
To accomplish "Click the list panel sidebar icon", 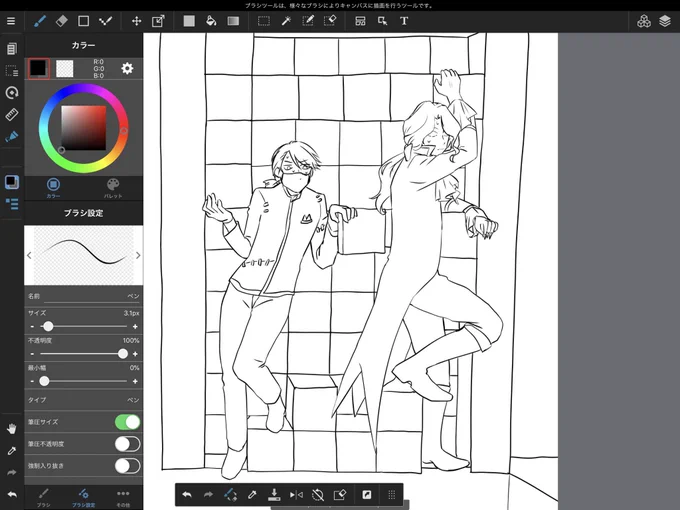I will [12, 204].
